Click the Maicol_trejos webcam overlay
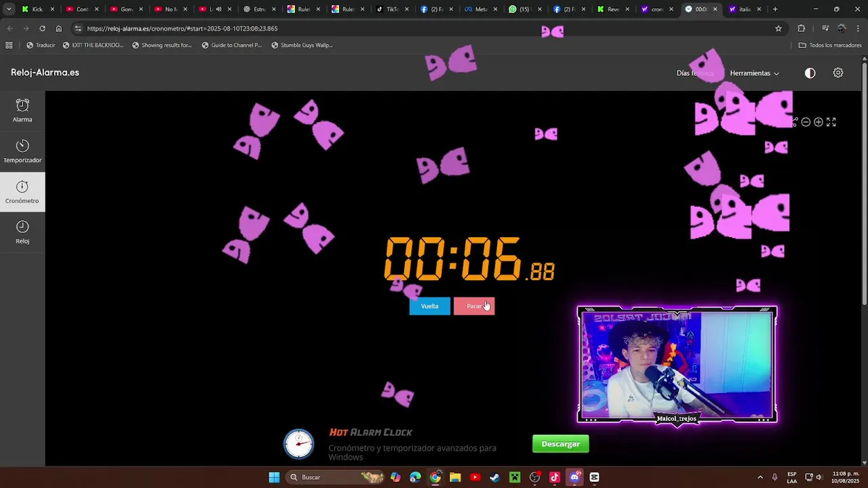Viewport: 868px width, 488px height. point(677,365)
